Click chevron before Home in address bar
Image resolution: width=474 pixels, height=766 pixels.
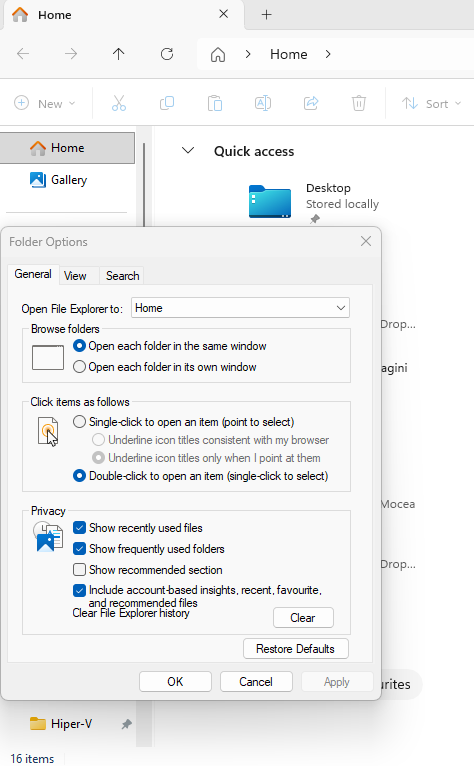(x=248, y=54)
